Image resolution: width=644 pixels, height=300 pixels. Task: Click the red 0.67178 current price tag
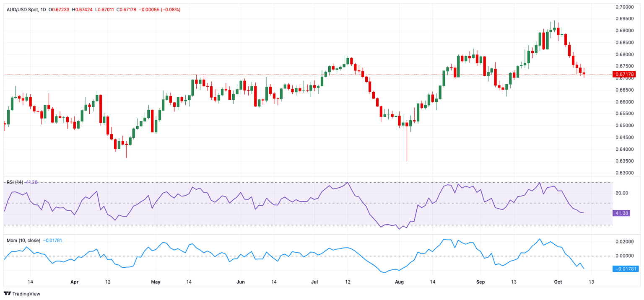(624, 74)
